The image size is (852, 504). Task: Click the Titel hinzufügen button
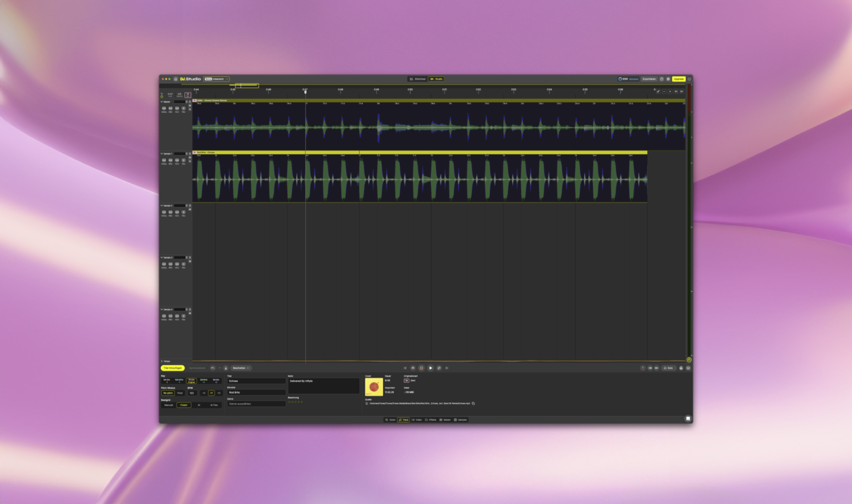(173, 368)
